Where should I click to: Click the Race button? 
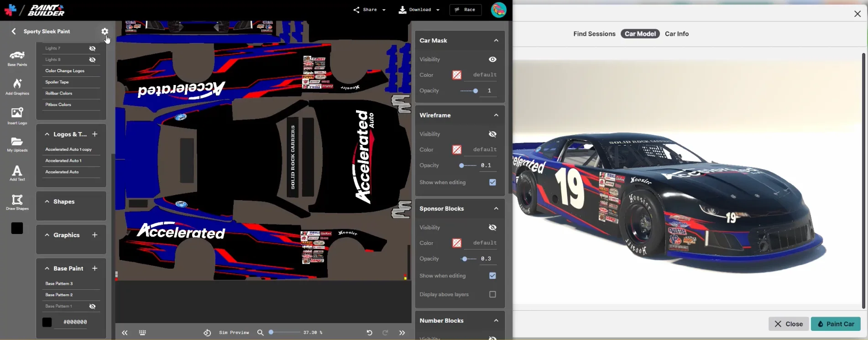pyautogui.click(x=465, y=10)
